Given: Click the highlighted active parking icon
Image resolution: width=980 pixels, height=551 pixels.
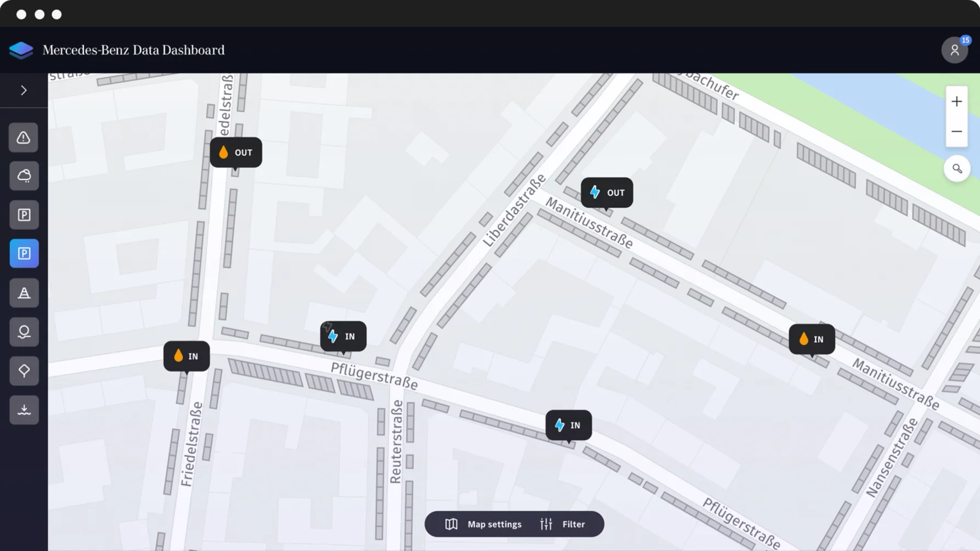Looking at the screenshot, I should tap(24, 253).
